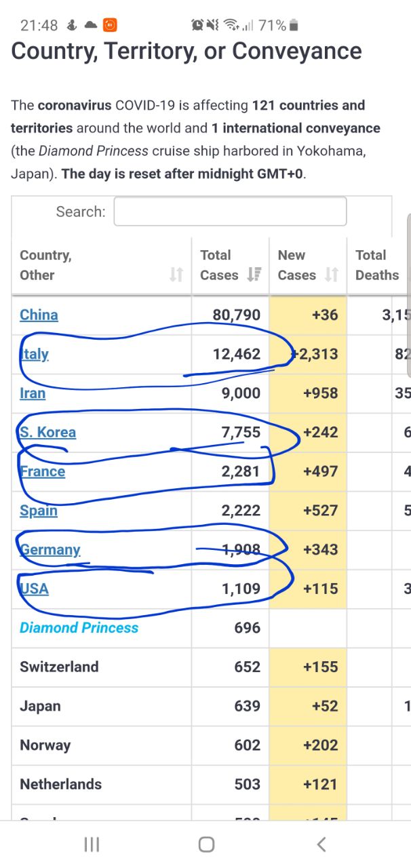Screen dimensions: 411x868
Task: Tap the Wi-Fi status icon
Action: click(233, 26)
